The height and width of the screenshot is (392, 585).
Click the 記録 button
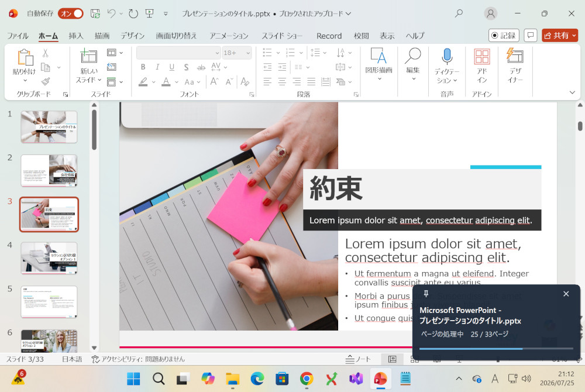[x=504, y=36]
